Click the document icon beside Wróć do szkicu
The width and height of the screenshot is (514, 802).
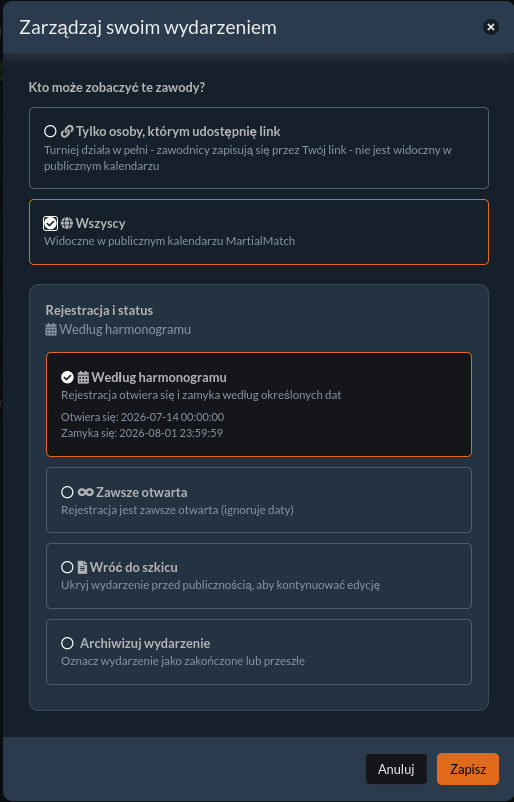82,567
